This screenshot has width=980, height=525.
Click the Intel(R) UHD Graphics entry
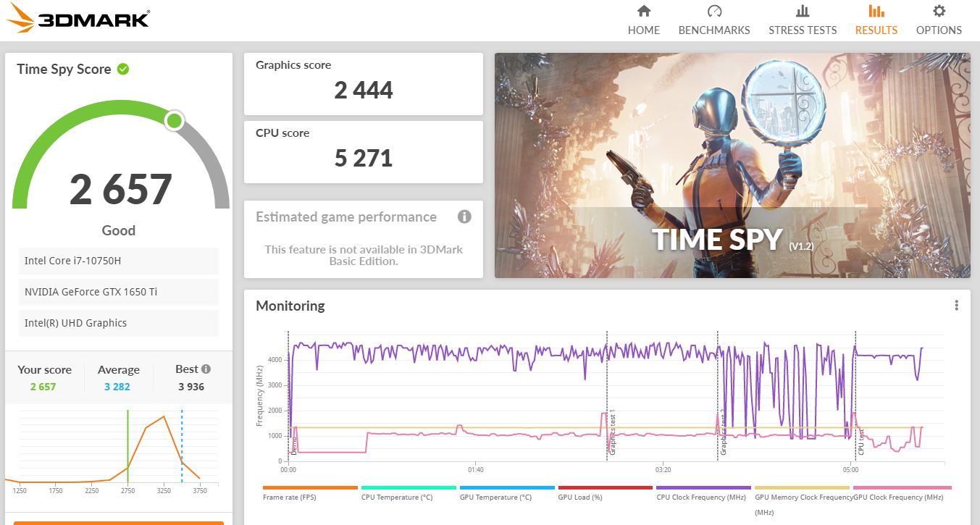119,323
